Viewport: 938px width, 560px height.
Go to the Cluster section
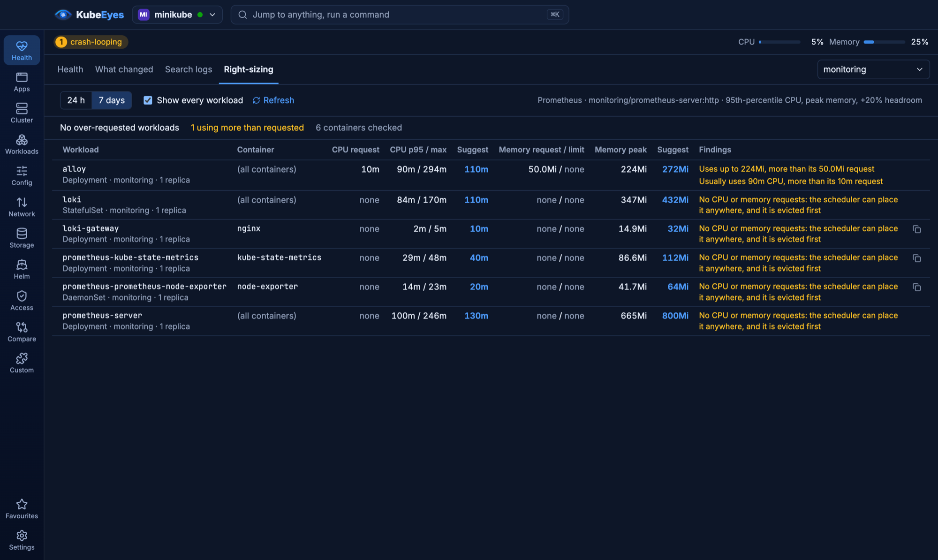[22, 113]
